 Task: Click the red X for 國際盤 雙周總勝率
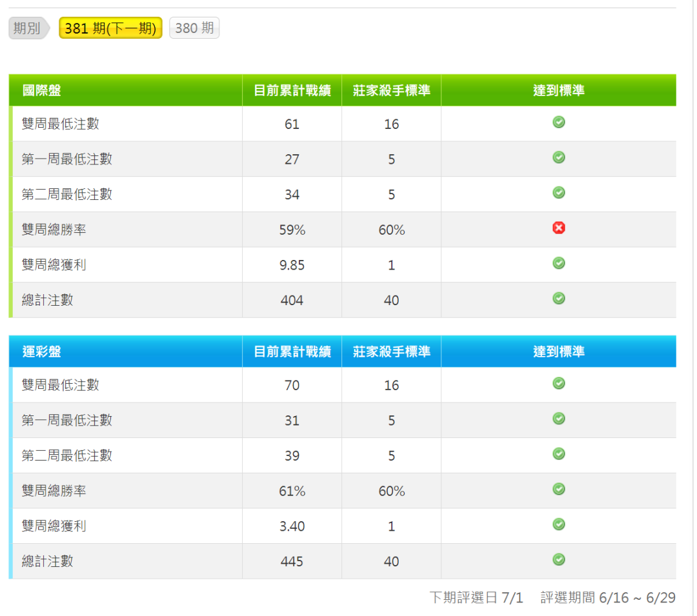click(559, 228)
